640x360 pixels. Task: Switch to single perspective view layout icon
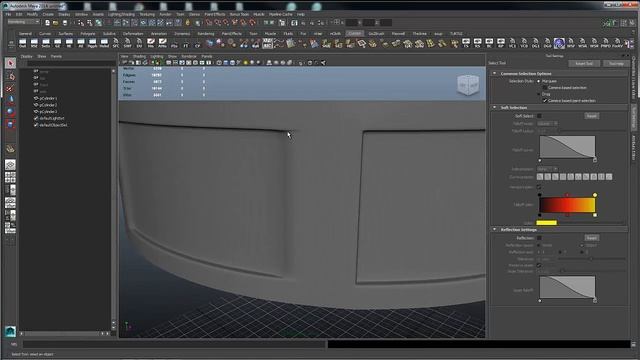coord(11,164)
